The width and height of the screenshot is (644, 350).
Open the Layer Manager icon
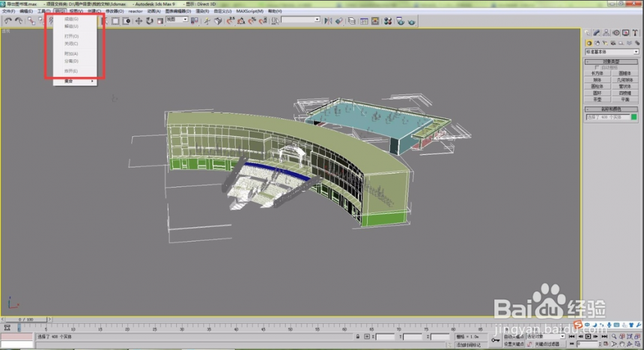[x=352, y=21]
